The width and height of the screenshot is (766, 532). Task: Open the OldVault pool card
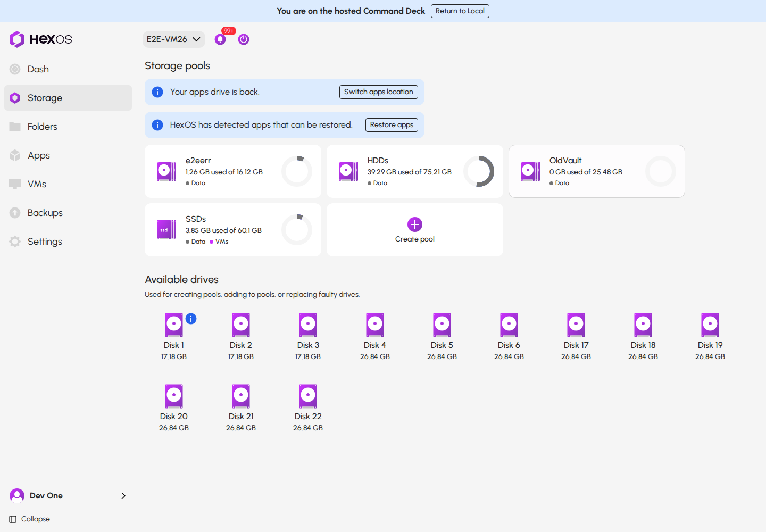click(597, 171)
